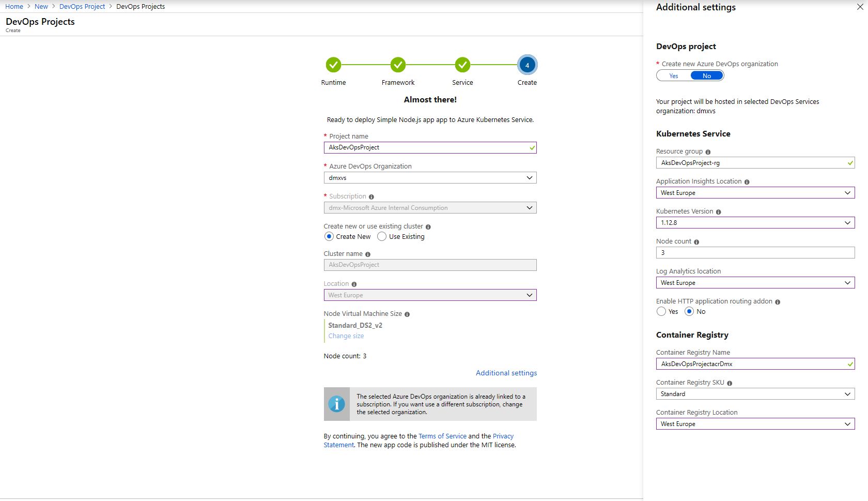Open the Kubernetes Version dropdown
The height and width of the screenshot is (501, 868).
(x=755, y=223)
